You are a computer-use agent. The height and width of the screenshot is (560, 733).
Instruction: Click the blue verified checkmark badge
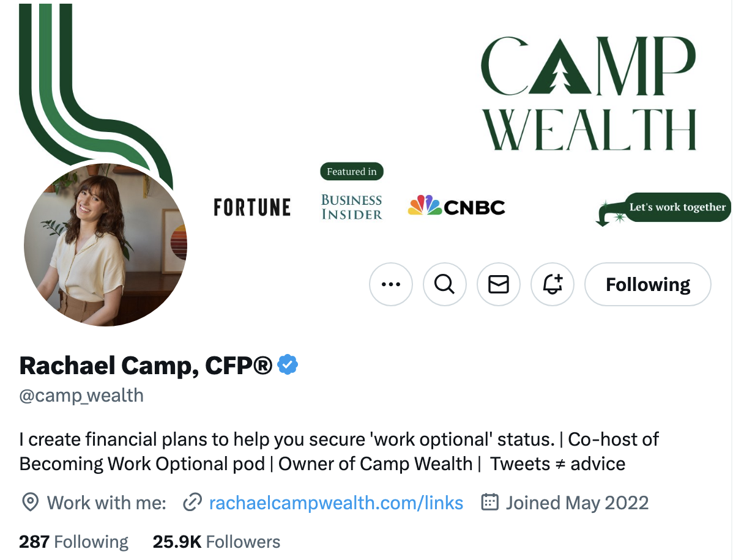(x=288, y=365)
